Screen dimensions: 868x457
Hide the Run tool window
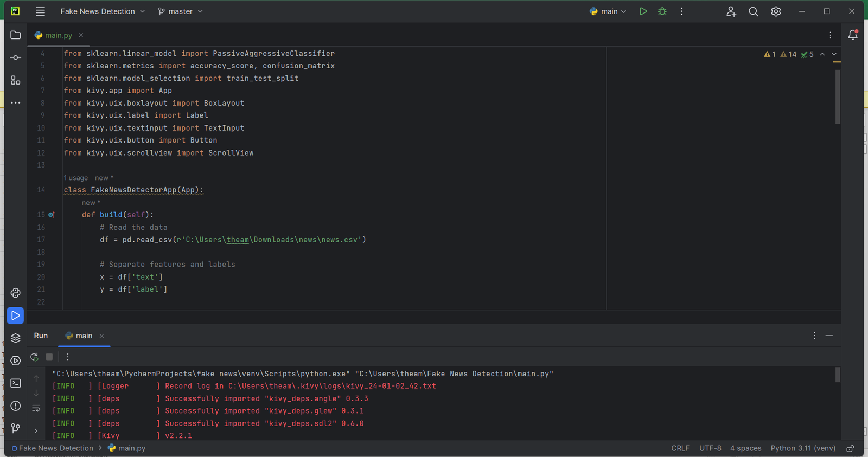(x=829, y=336)
